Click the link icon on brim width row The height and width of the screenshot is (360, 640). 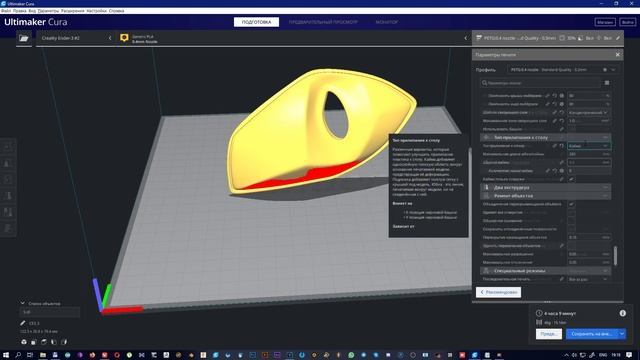click(x=562, y=162)
